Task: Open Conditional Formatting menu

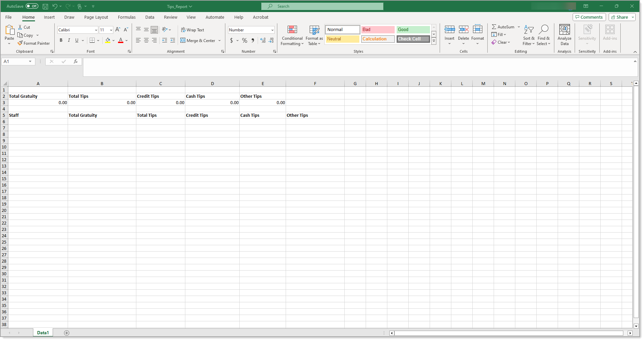Action: (292, 35)
